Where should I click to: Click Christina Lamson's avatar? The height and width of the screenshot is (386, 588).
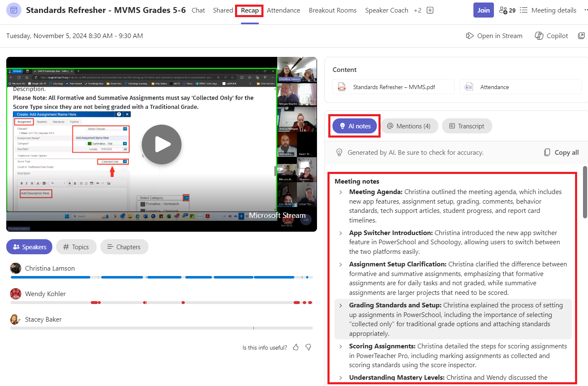[x=15, y=268]
